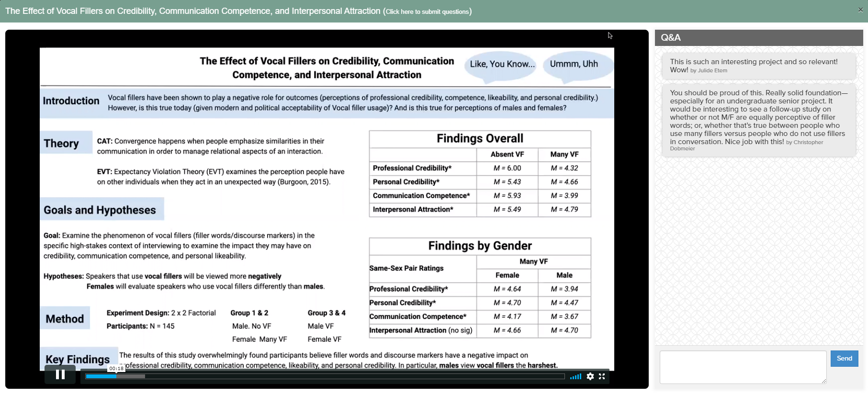Click 'Experiment Design: 2 x 2 Factorial' text
Screen dimensions: 868x395
[161, 313]
